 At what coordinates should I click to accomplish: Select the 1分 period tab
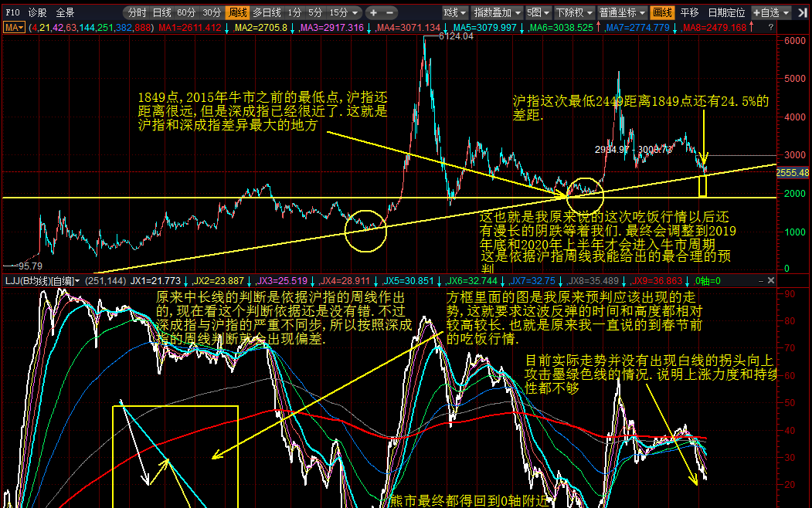(x=294, y=12)
